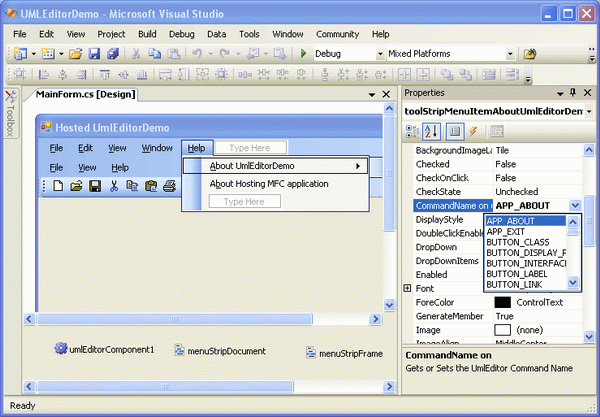Click the ForeColor black color swatch
The height and width of the screenshot is (417, 600).
click(502, 302)
